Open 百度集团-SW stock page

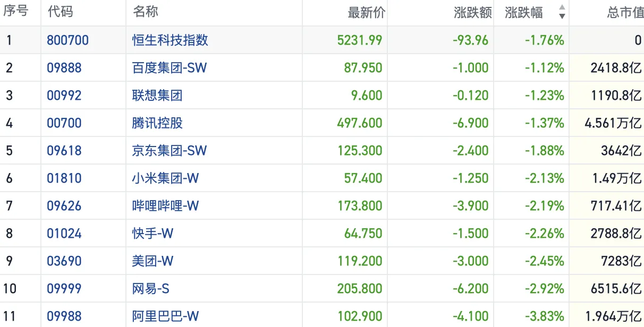click(170, 68)
